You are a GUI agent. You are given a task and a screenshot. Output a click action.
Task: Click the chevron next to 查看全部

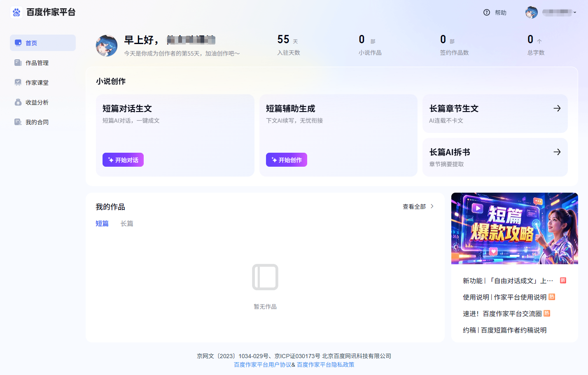[x=432, y=206]
